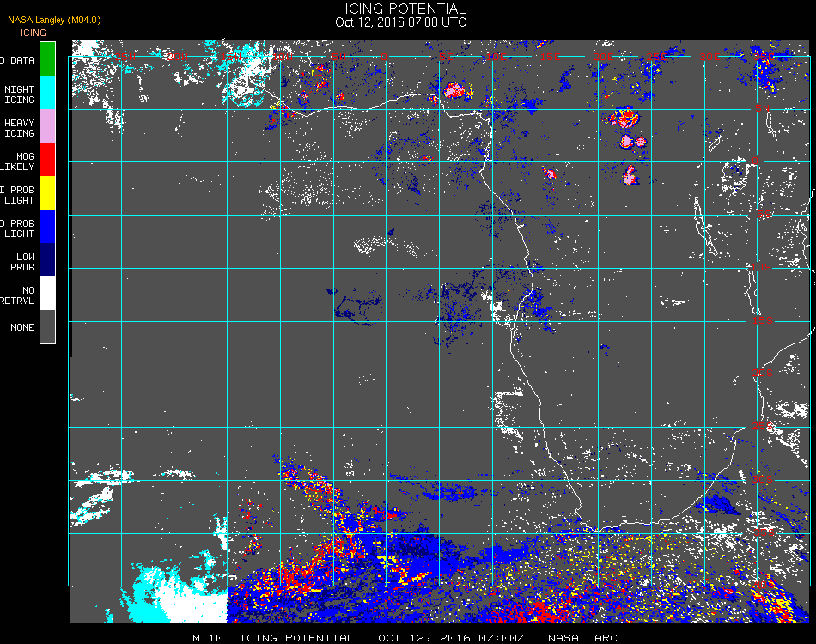Screen dimensions: 816x644
Task: Click the 5E longitude label
Action: click(x=446, y=56)
